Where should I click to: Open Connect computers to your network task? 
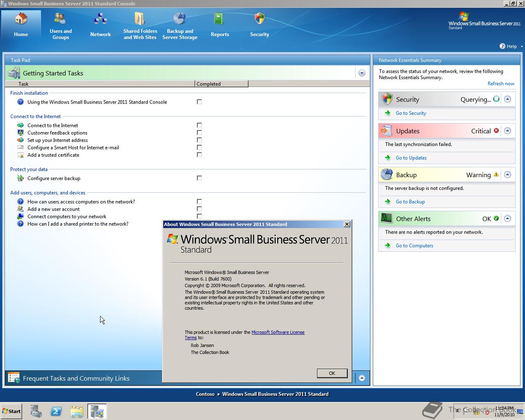(67, 217)
